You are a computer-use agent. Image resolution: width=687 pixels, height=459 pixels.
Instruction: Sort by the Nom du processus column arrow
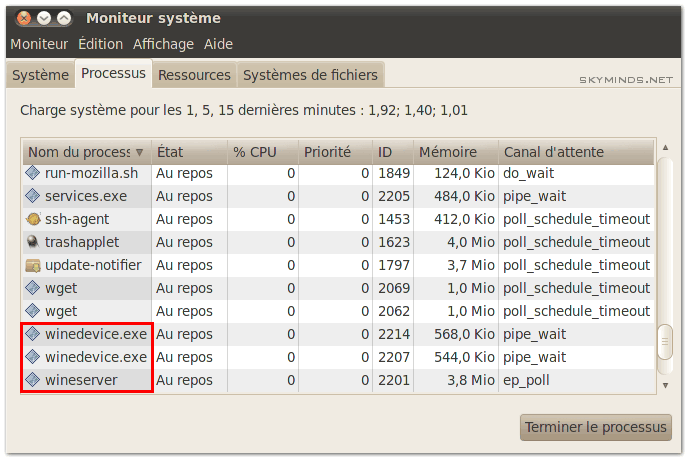click(x=139, y=152)
